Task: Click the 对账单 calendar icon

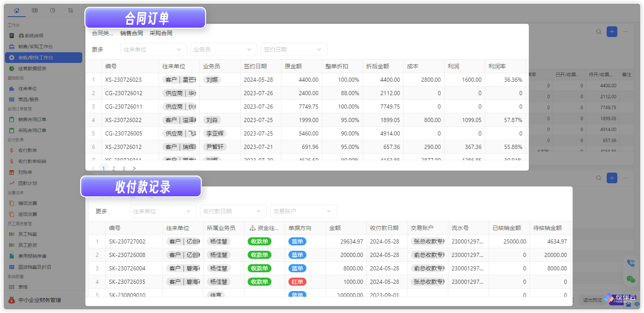Action: [x=12, y=172]
